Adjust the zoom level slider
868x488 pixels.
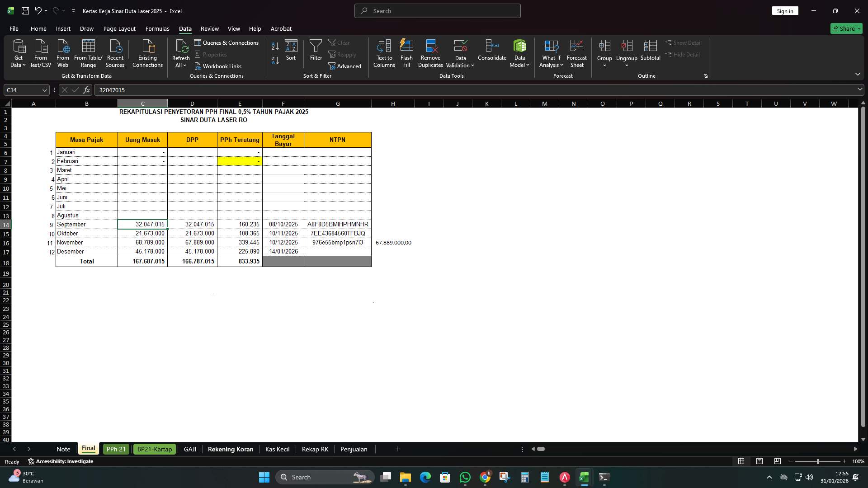[817, 461]
